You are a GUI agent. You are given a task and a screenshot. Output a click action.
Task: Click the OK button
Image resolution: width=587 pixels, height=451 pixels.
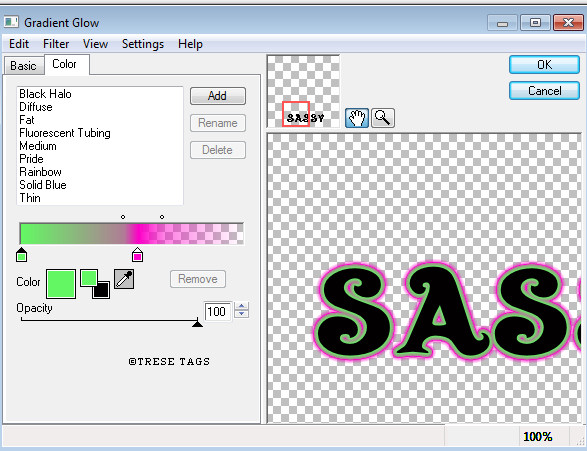[544, 65]
